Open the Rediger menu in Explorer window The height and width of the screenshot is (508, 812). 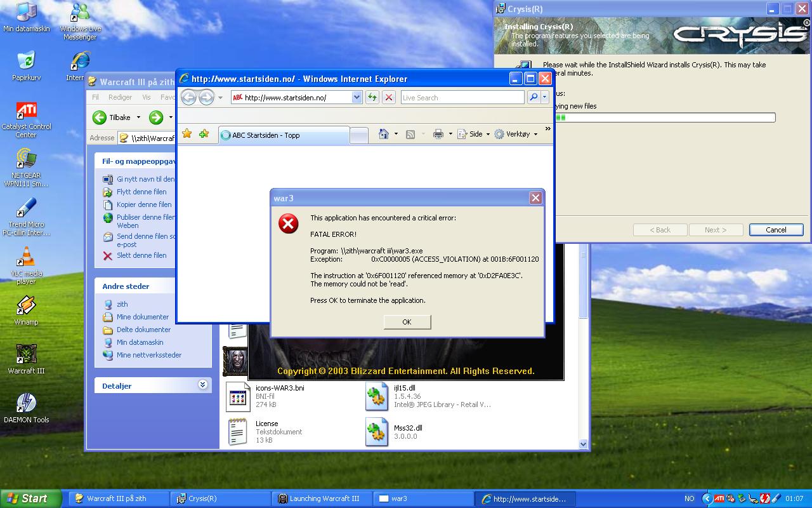pos(120,97)
